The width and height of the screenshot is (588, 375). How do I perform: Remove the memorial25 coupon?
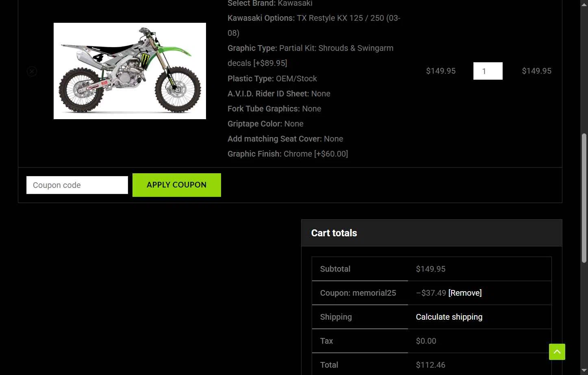click(465, 293)
